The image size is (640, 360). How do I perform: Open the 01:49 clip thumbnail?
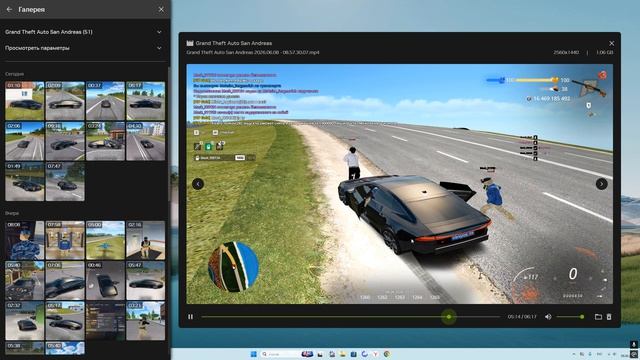[24, 182]
